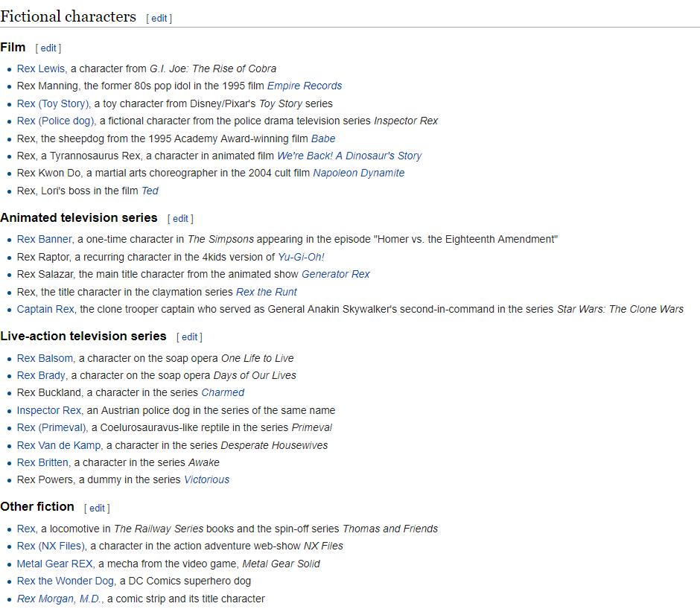This screenshot has width=700, height=609.
Task: Click the 'Live-action television series' heading text
Action: click(83, 337)
